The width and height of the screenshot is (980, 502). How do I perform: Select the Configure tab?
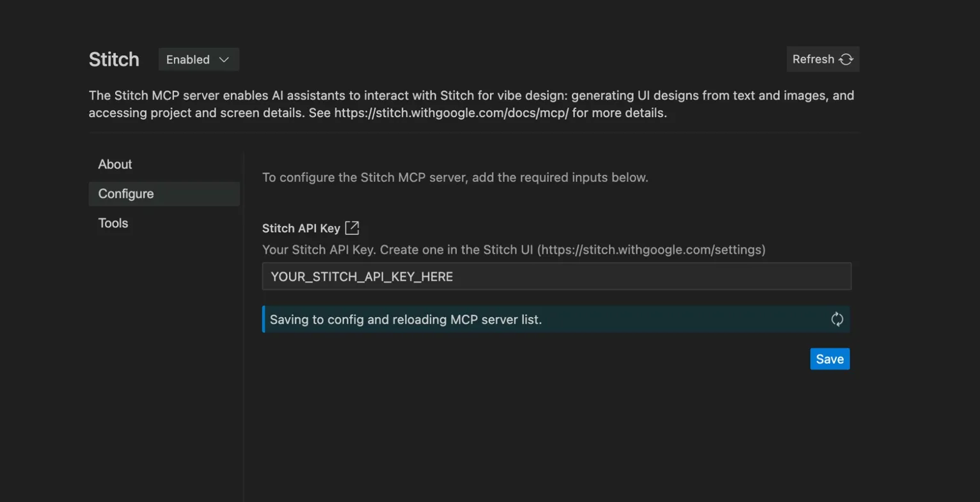click(126, 193)
